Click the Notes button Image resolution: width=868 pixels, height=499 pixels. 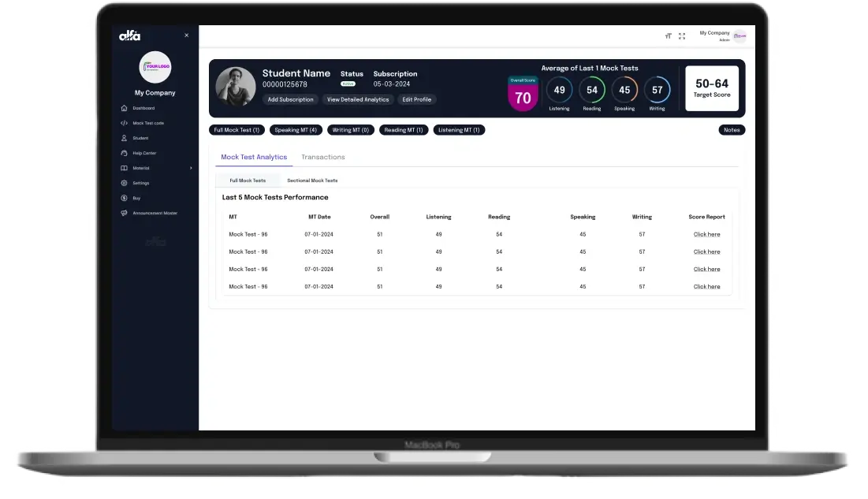(x=732, y=130)
